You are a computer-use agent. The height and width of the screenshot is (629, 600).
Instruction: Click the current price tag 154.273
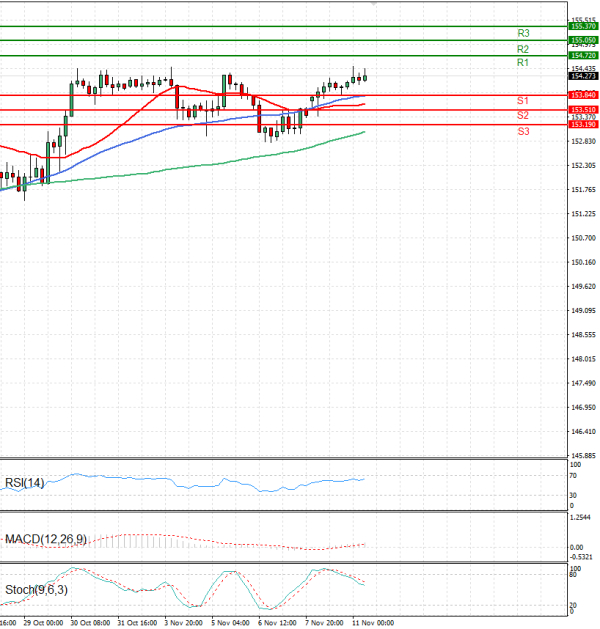[x=583, y=76]
